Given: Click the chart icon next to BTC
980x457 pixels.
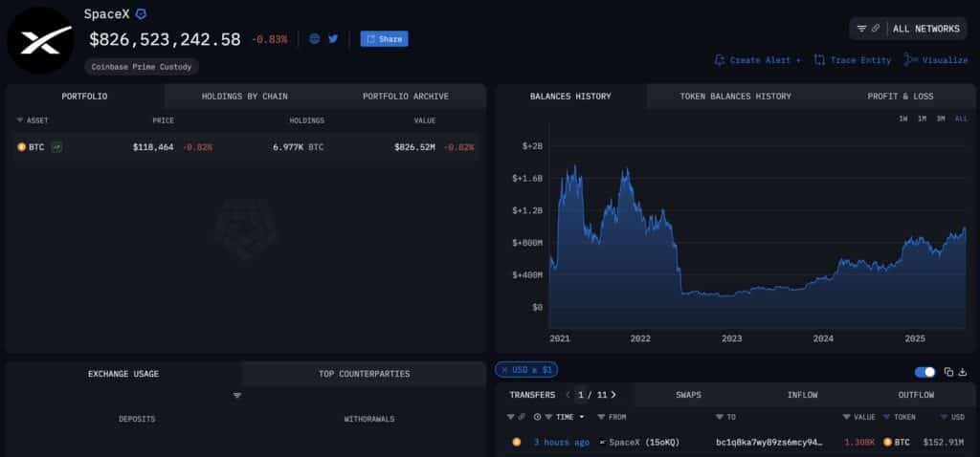Looking at the screenshot, I should pyautogui.click(x=56, y=147).
